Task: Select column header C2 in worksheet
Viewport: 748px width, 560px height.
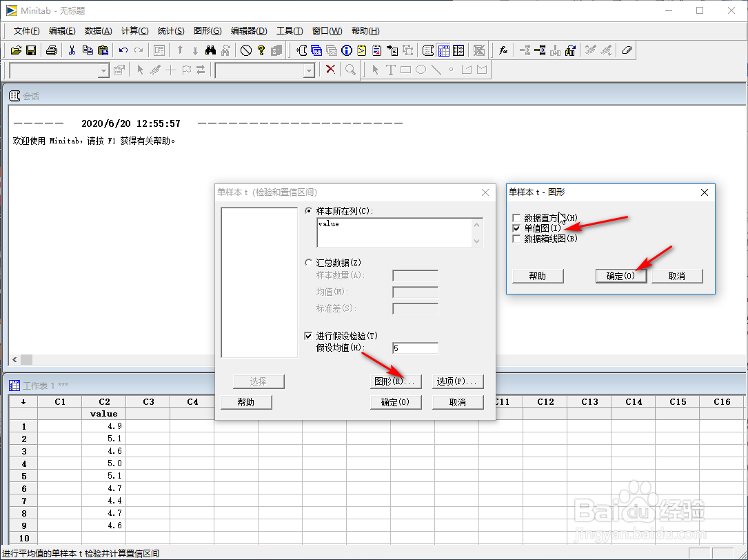Action: (x=104, y=401)
